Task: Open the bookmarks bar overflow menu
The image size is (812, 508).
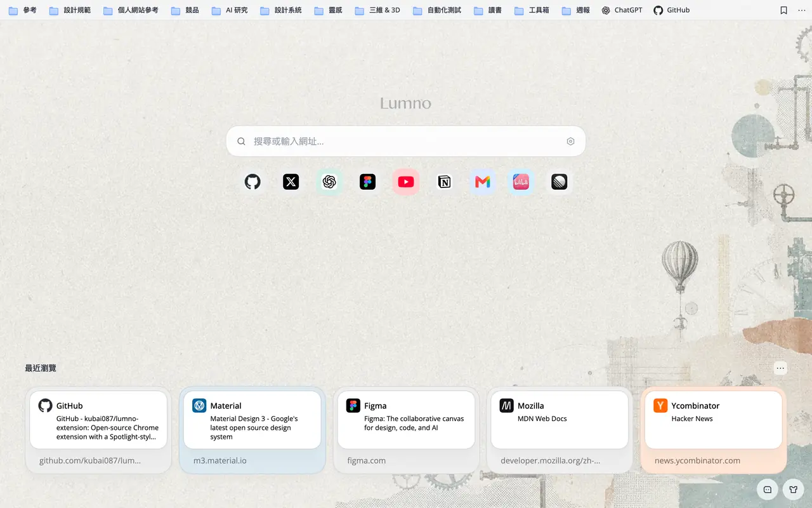Action: coord(801,10)
